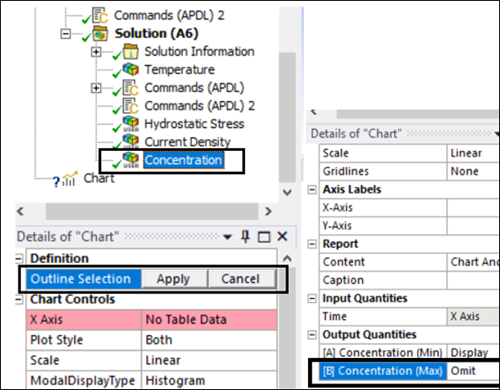Collapse the Solution (A6) tree node

point(66,34)
